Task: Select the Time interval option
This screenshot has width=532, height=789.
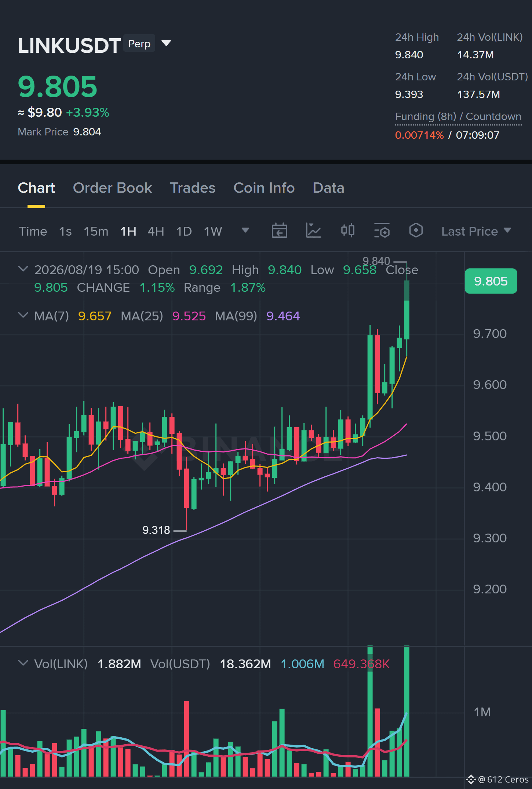Action: pos(33,231)
